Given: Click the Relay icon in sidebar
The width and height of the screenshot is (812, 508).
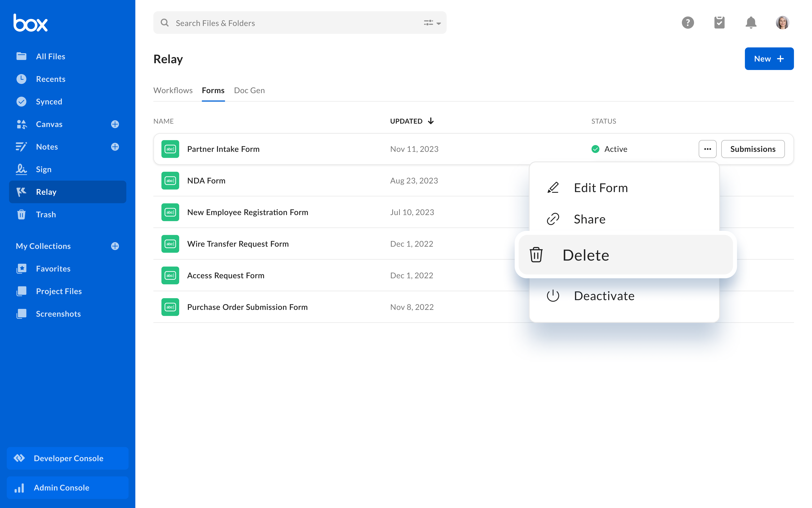Looking at the screenshot, I should 21,192.
